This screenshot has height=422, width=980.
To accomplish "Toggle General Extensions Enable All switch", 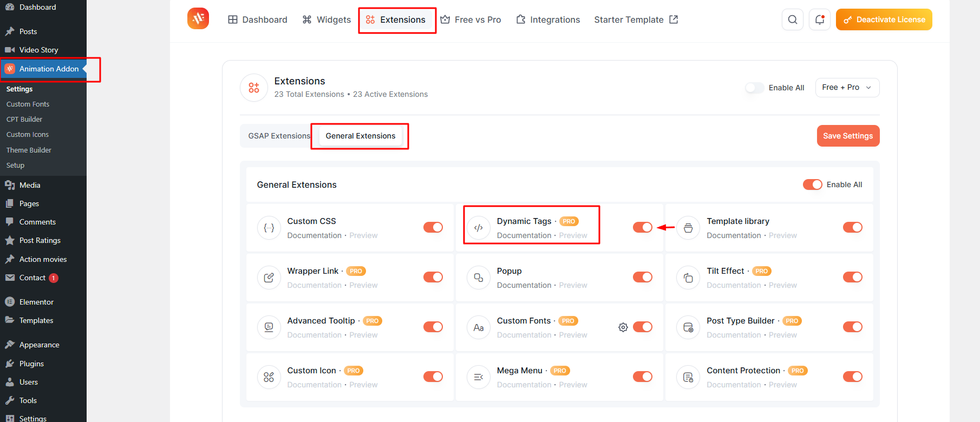I will coord(813,184).
